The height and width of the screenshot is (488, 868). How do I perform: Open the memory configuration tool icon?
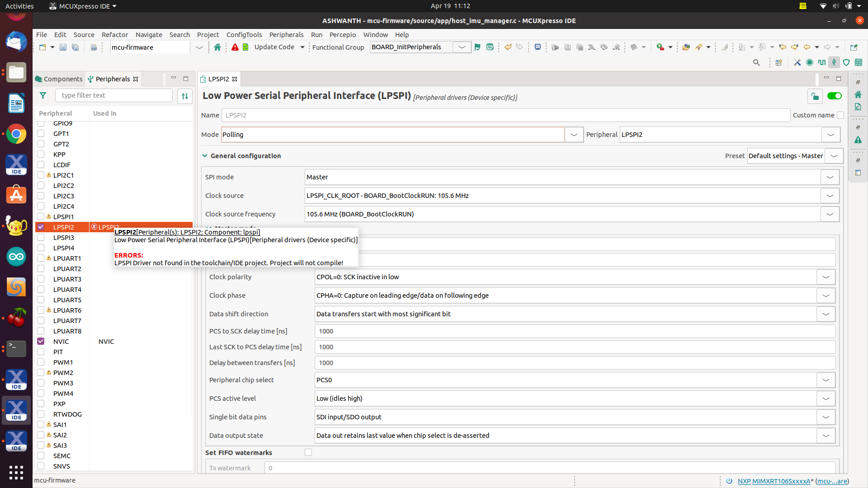pyautogui.click(x=859, y=62)
